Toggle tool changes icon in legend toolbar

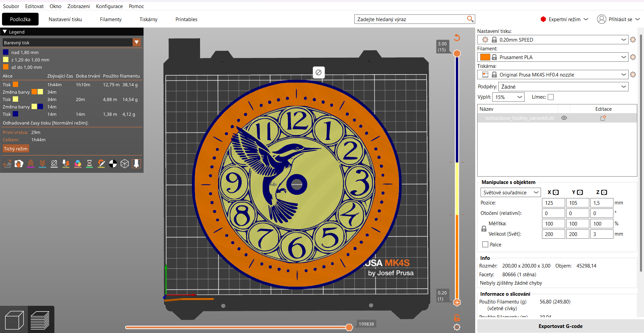[x=66, y=164]
